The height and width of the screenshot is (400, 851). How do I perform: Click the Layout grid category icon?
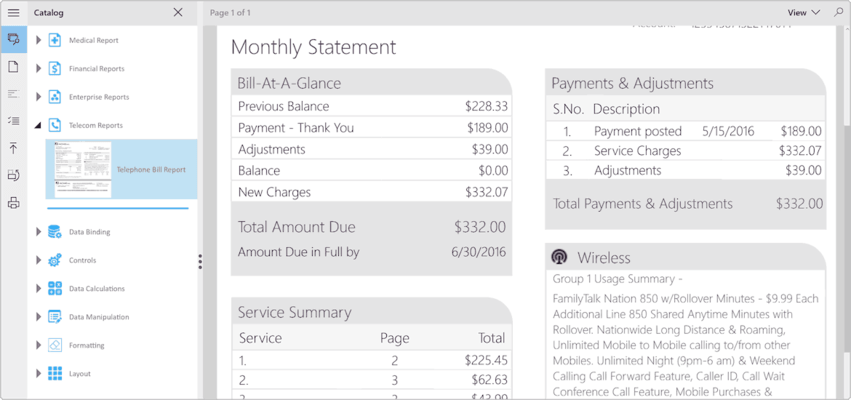(55, 374)
